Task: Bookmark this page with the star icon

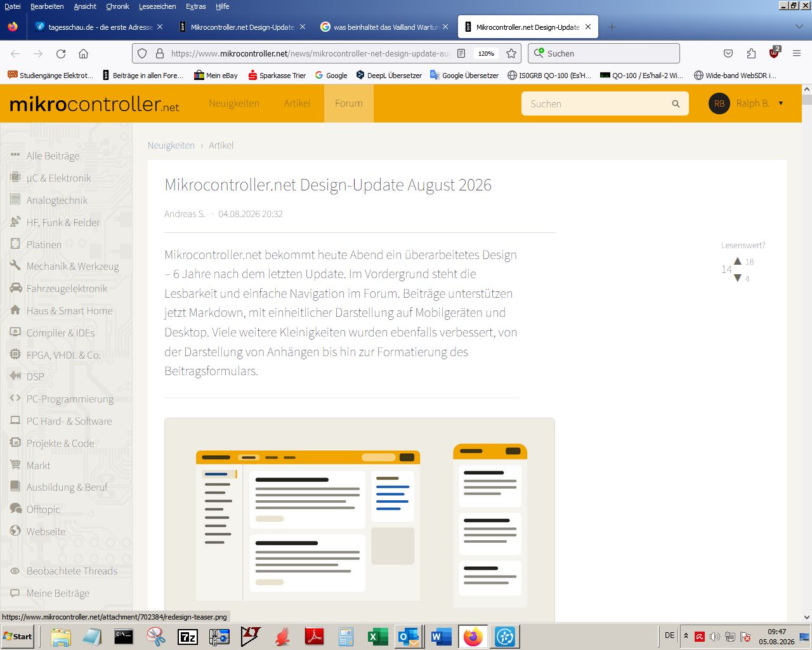Action: tap(511, 53)
